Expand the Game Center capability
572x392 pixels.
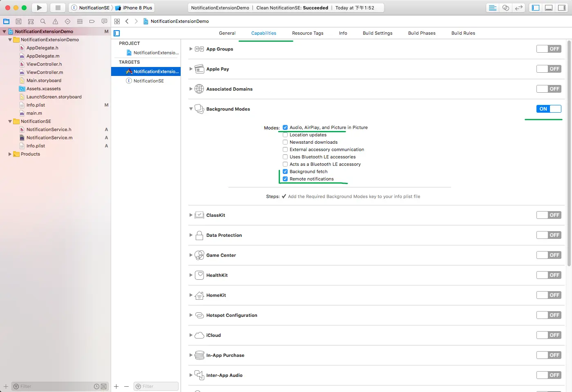pyautogui.click(x=191, y=255)
